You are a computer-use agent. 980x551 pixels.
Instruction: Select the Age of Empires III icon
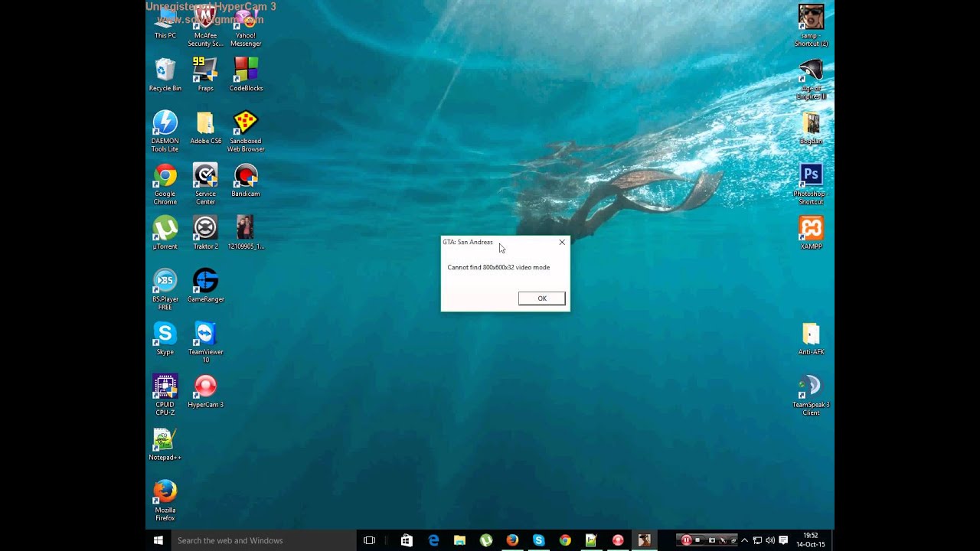pos(811,79)
